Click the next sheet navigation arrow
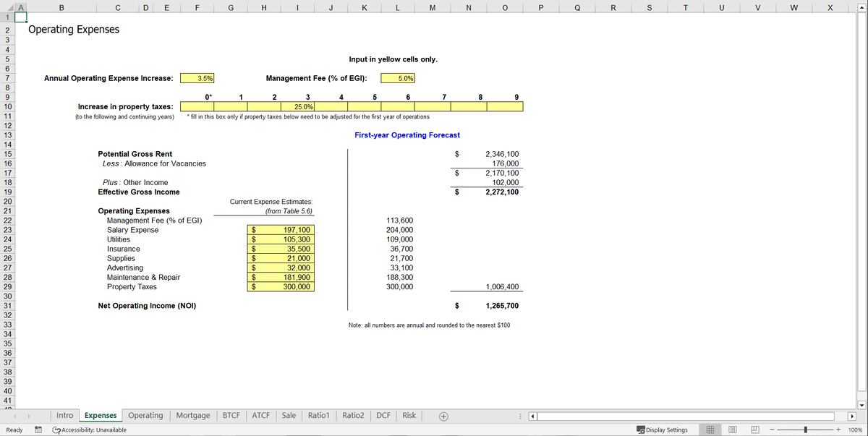868x436 pixels. (x=27, y=415)
